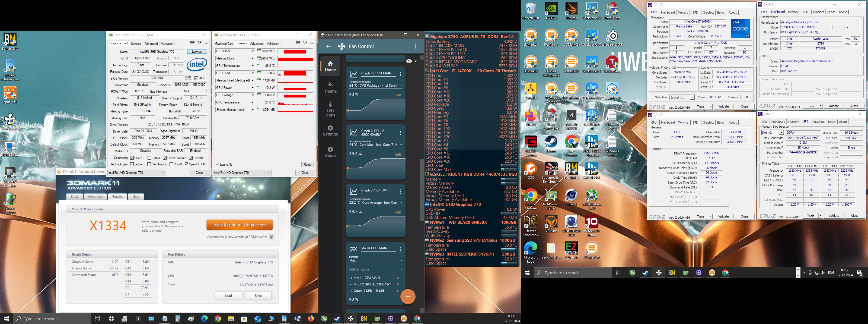
Task: Switch to Basic tab in 3DMark 11
Action: coord(75,197)
